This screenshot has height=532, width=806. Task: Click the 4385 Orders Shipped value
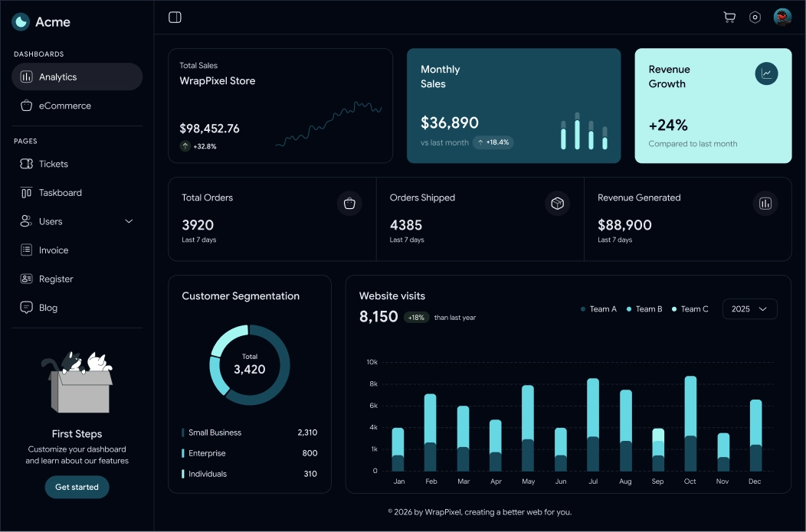pos(405,225)
